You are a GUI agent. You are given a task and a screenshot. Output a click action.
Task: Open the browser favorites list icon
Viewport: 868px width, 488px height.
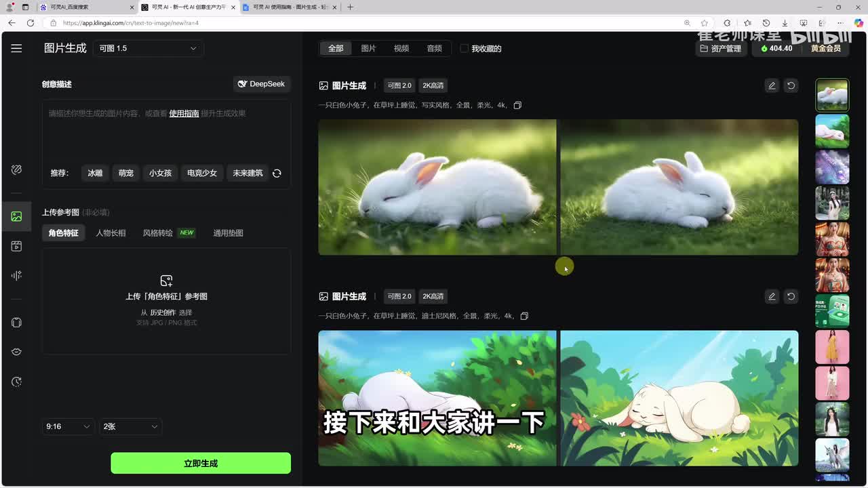pyautogui.click(x=747, y=23)
